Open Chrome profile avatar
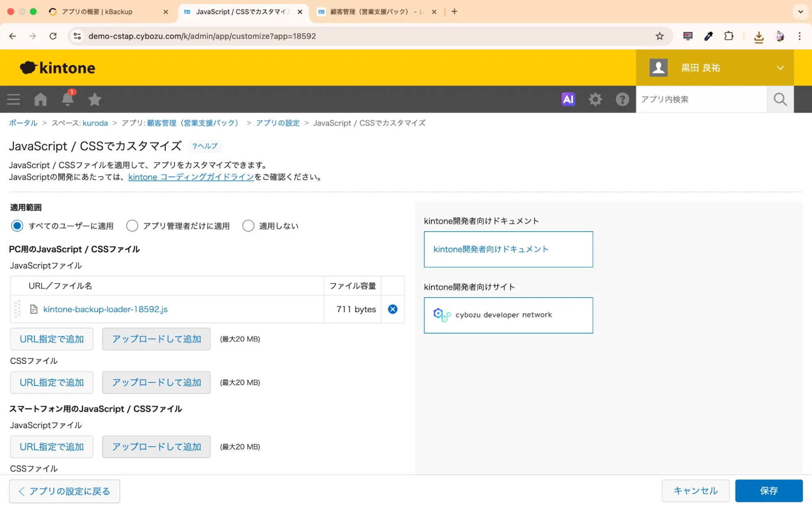 [x=780, y=36]
